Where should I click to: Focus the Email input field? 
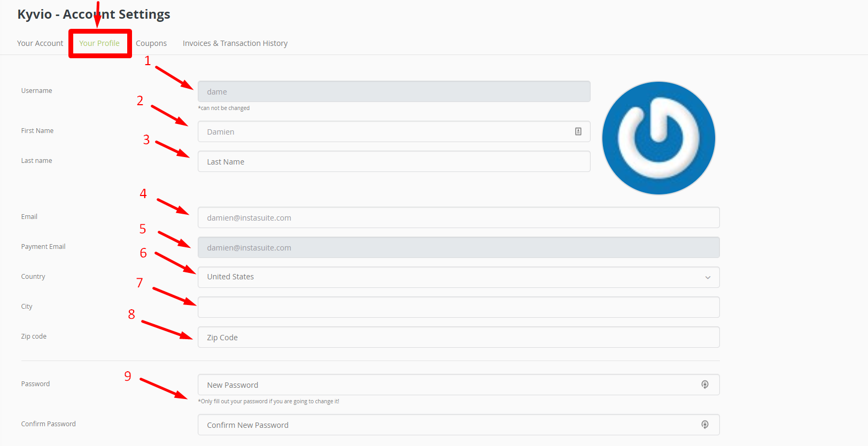tap(459, 217)
